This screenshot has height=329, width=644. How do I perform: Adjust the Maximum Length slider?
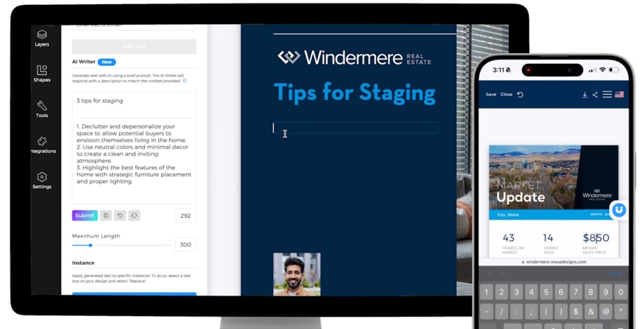pyautogui.click(x=91, y=245)
